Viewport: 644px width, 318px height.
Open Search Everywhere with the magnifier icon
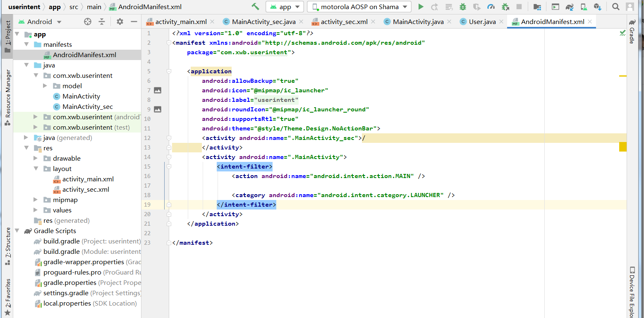pyautogui.click(x=616, y=7)
